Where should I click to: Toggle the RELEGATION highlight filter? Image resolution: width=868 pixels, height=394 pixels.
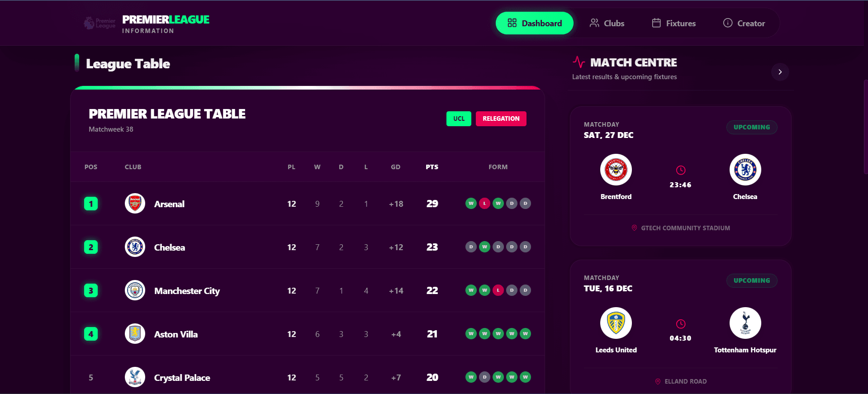tap(501, 119)
